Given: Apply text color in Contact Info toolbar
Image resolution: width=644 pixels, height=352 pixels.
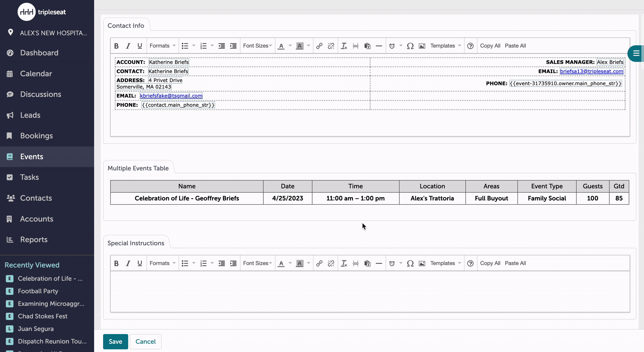Looking at the screenshot, I should pos(281,46).
